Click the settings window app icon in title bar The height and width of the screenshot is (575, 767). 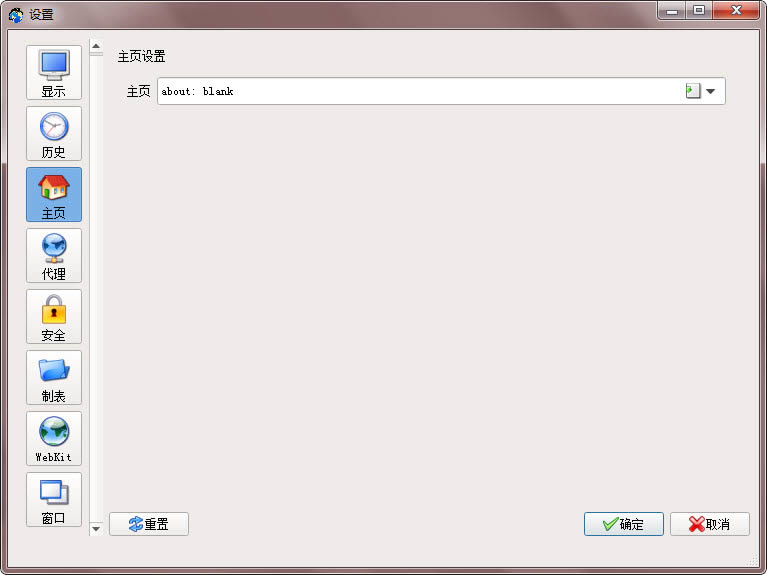pyautogui.click(x=16, y=15)
